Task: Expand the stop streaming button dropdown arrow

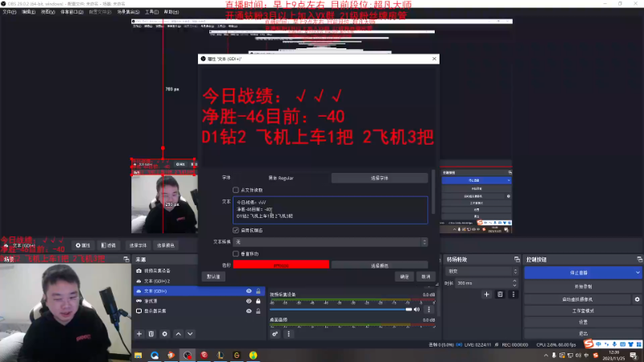Action: 638,273
